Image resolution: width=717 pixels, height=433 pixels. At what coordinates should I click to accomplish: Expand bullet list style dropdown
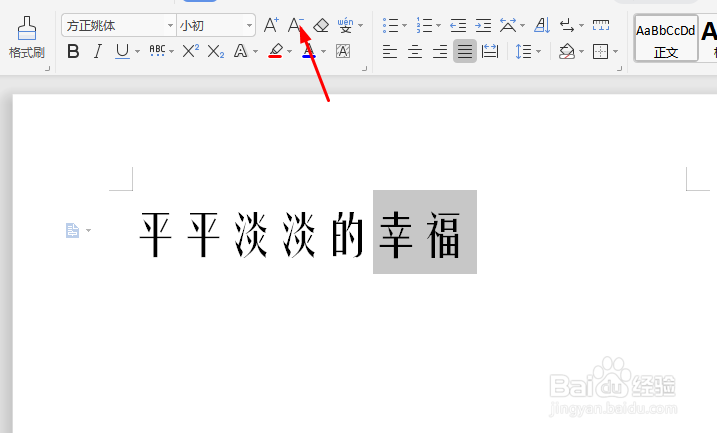click(404, 25)
